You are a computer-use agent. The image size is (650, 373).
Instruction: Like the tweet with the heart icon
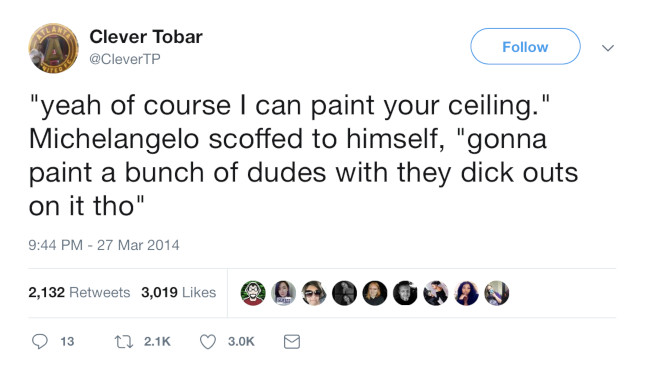pyautogui.click(x=208, y=342)
